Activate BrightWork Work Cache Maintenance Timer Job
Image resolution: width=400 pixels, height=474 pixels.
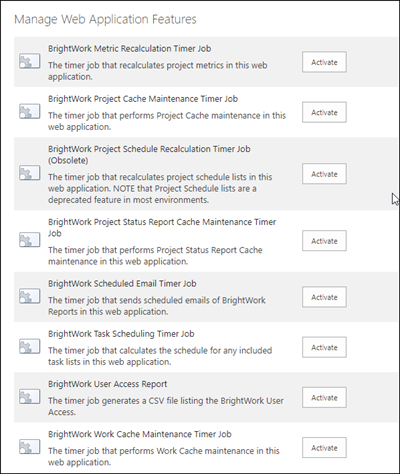pos(324,448)
